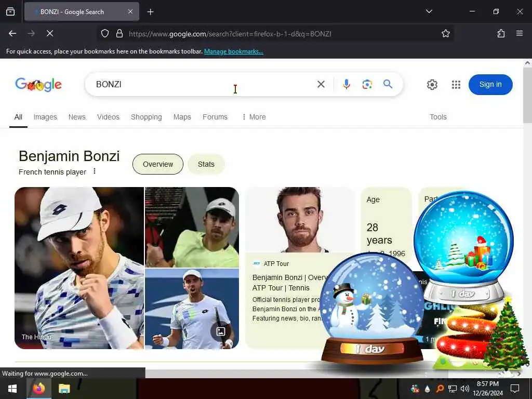Click the page vertical scrollbar thumb
Image resolution: width=532 pixels, height=399 pixels.
[527, 95]
